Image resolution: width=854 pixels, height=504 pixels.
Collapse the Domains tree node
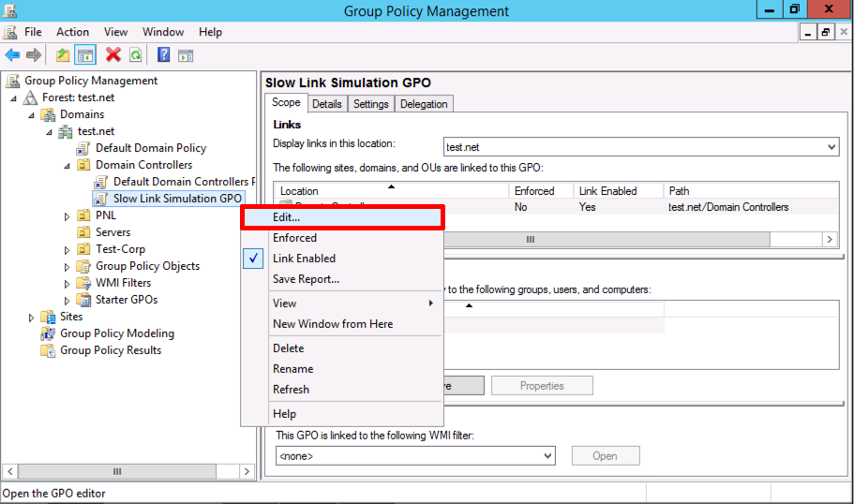[31, 115]
